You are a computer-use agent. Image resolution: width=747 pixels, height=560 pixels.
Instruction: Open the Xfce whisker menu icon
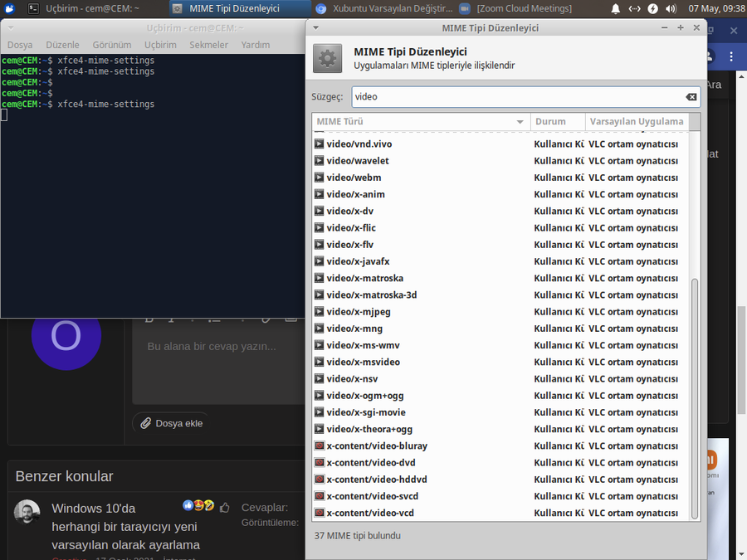[x=9, y=8]
